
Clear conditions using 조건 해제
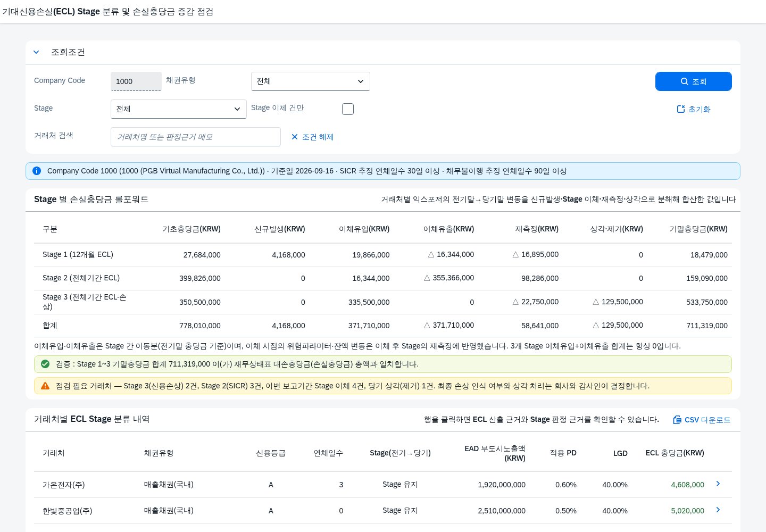click(x=313, y=137)
